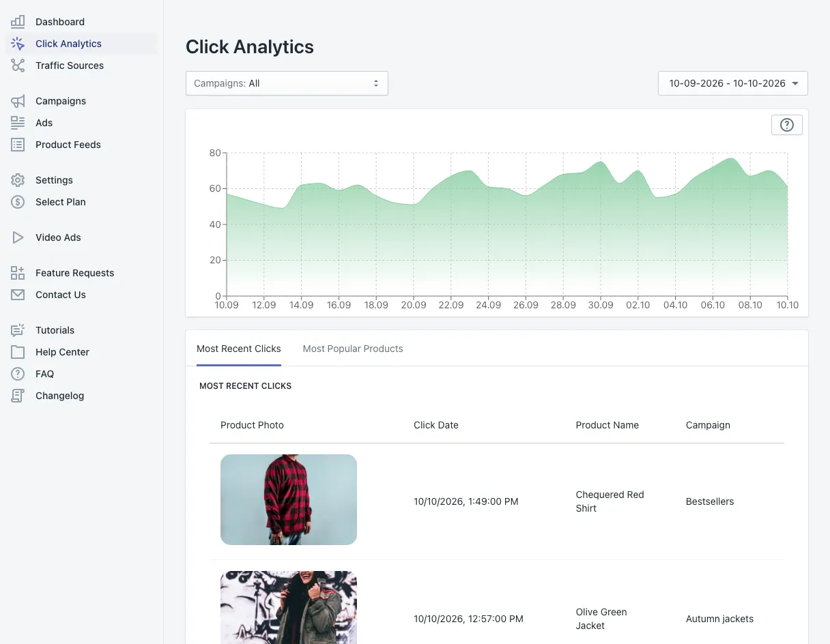Click the Traffic Sources nodes icon
This screenshot has width=830, height=644.
click(x=18, y=65)
